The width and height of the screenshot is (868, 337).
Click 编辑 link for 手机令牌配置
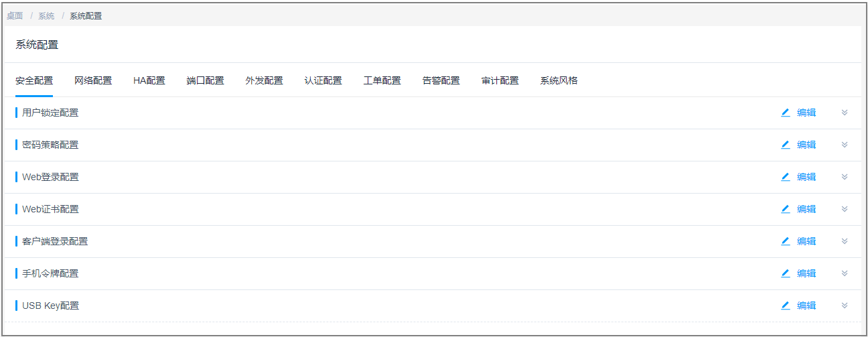(806, 273)
